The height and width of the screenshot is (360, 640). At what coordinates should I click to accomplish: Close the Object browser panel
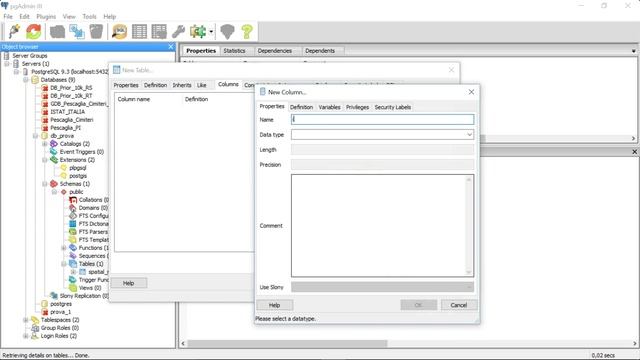171,47
